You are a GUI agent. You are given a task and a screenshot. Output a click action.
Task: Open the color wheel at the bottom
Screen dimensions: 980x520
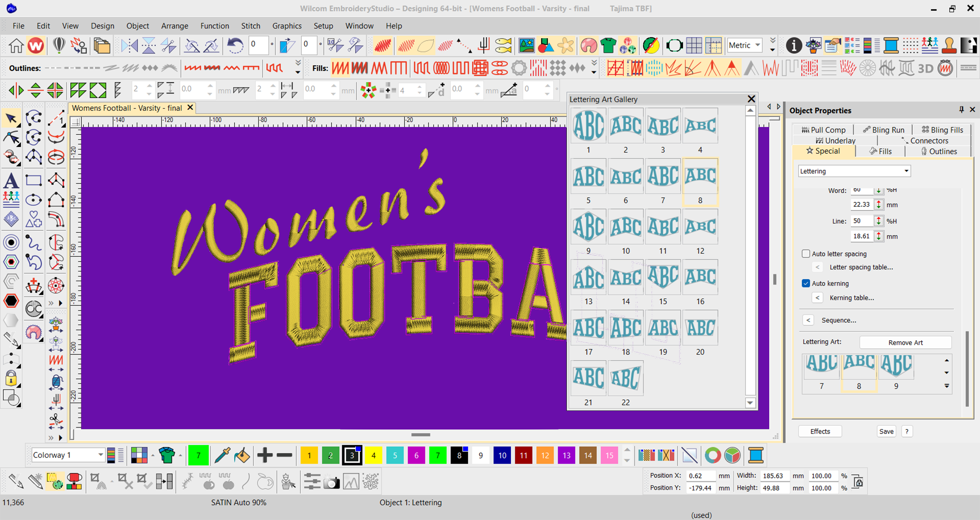(x=713, y=455)
